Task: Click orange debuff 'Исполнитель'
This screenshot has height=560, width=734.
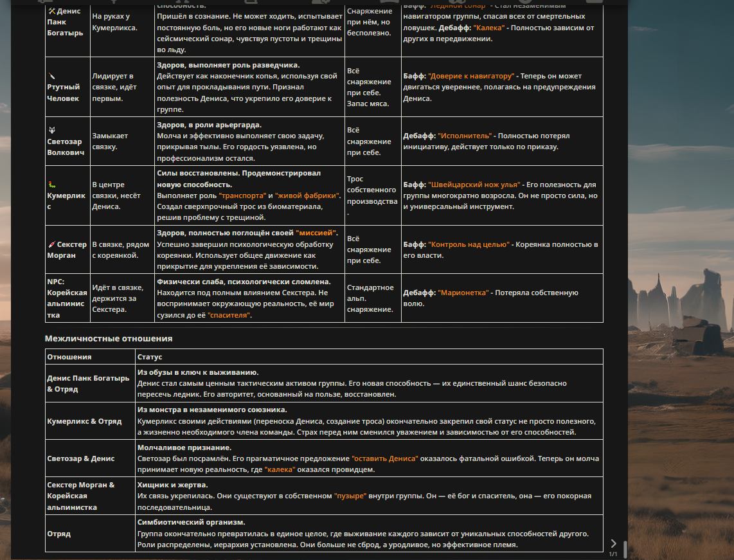Action: pyautogui.click(x=464, y=136)
